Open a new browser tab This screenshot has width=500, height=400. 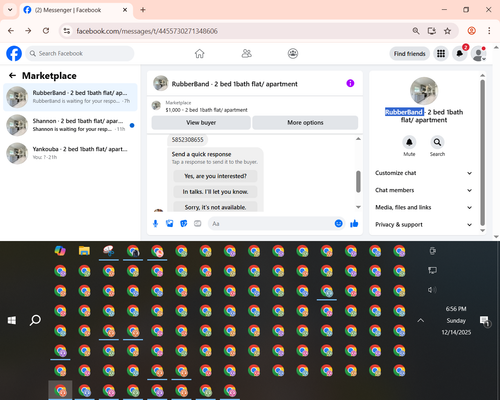(143, 10)
